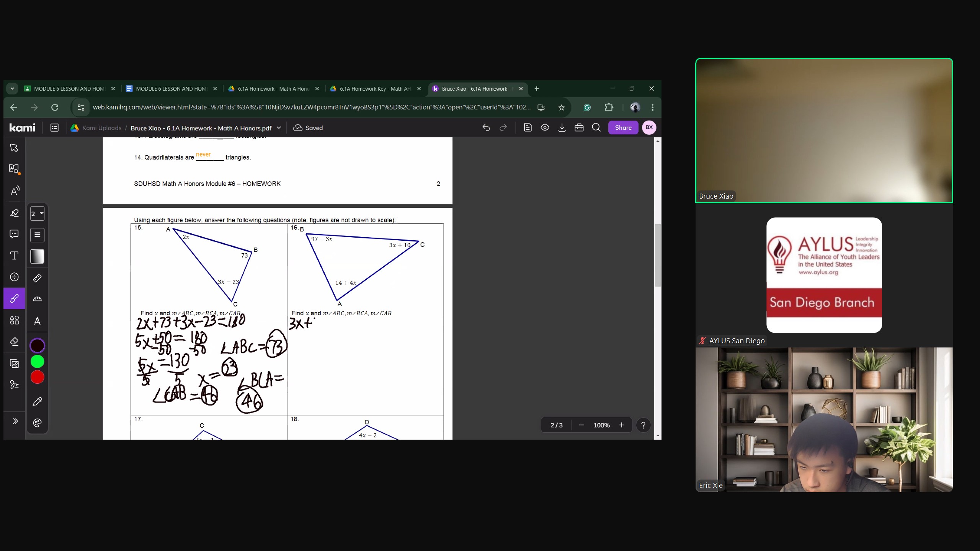Open a new browser tab

537,89
